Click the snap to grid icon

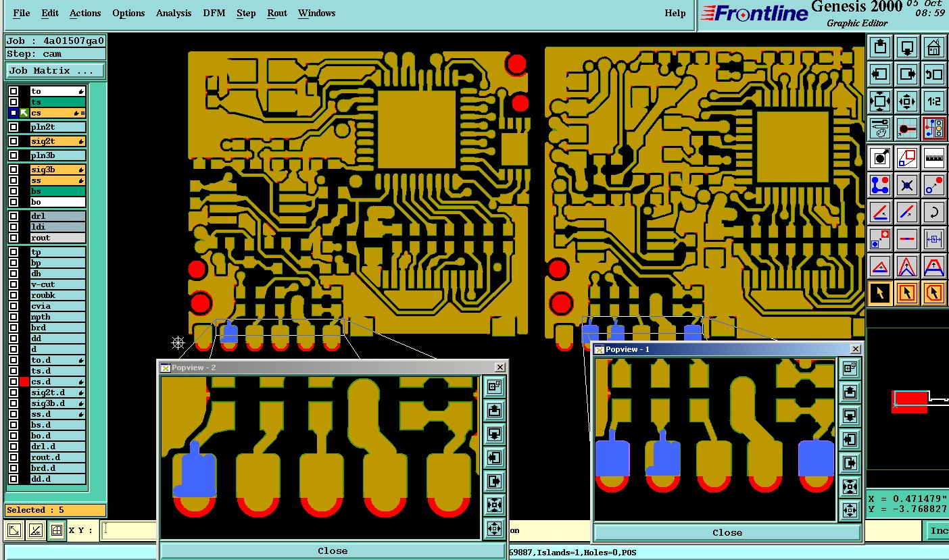(x=907, y=128)
